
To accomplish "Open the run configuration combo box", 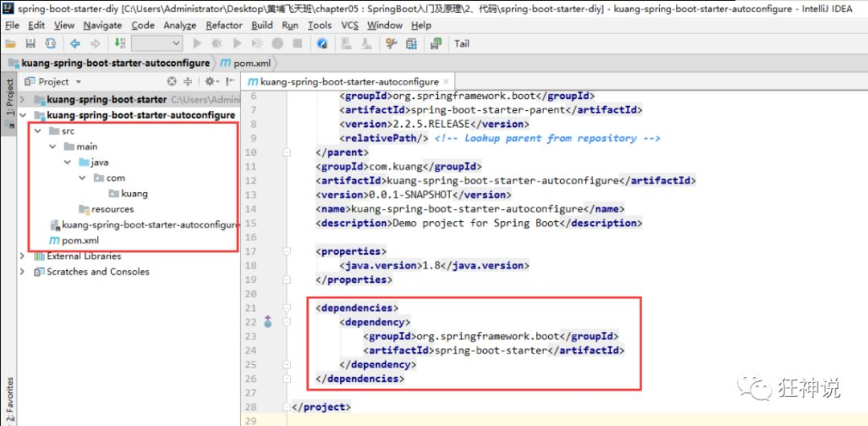I will pos(158,43).
